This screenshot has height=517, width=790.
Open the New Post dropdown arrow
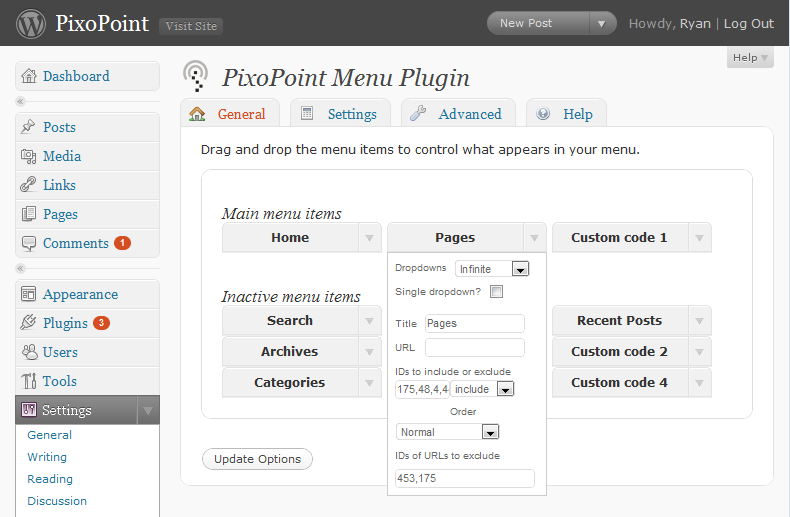click(x=602, y=24)
